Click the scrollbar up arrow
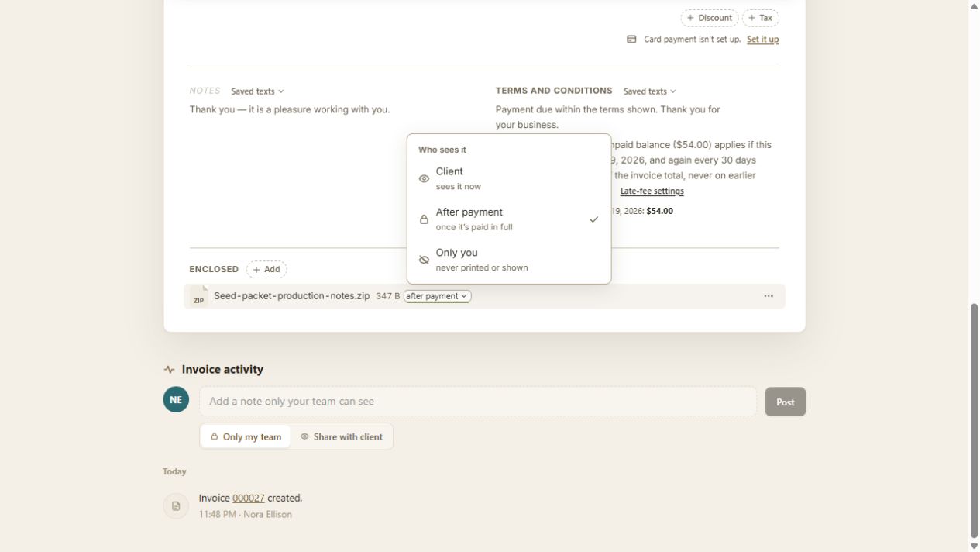980x552 pixels. tap(974, 6)
